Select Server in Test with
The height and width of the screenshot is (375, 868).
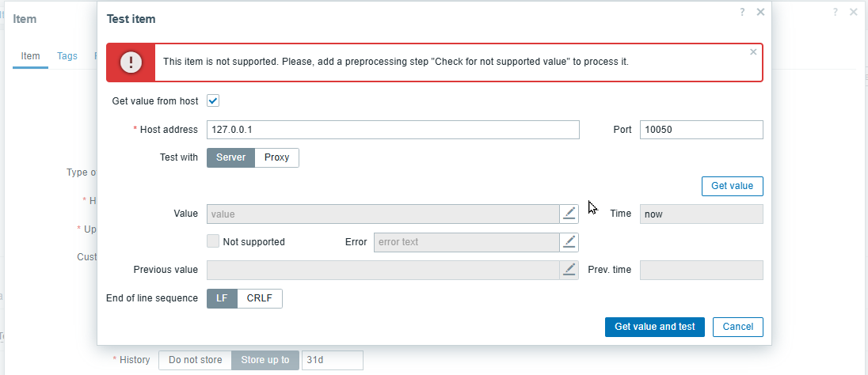[230, 157]
